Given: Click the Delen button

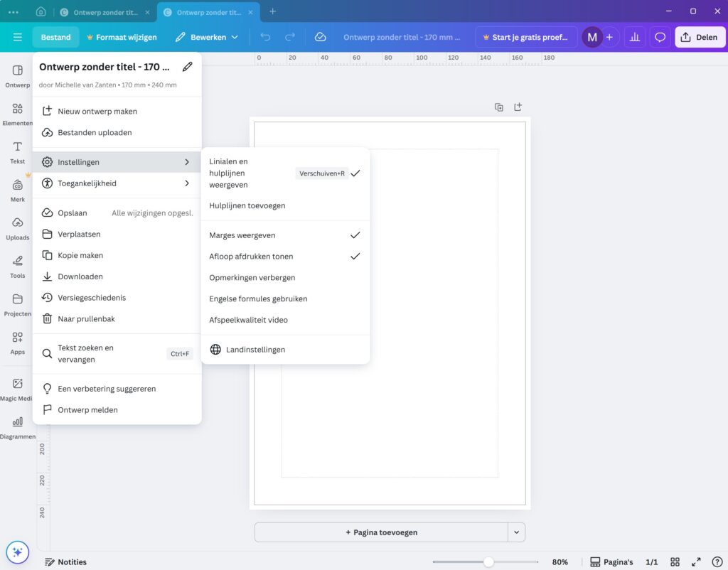Looking at the screenshot, I should 700,37.
